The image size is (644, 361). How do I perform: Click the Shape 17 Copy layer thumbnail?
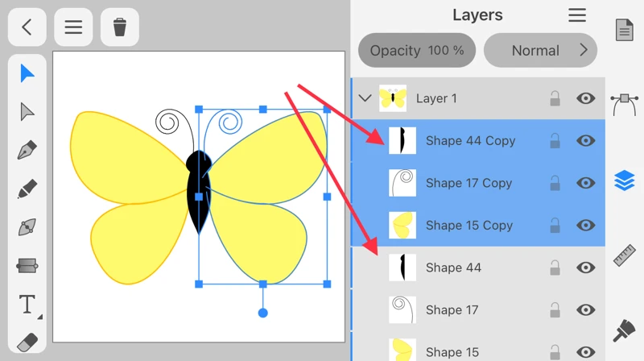tap(402, 183)
